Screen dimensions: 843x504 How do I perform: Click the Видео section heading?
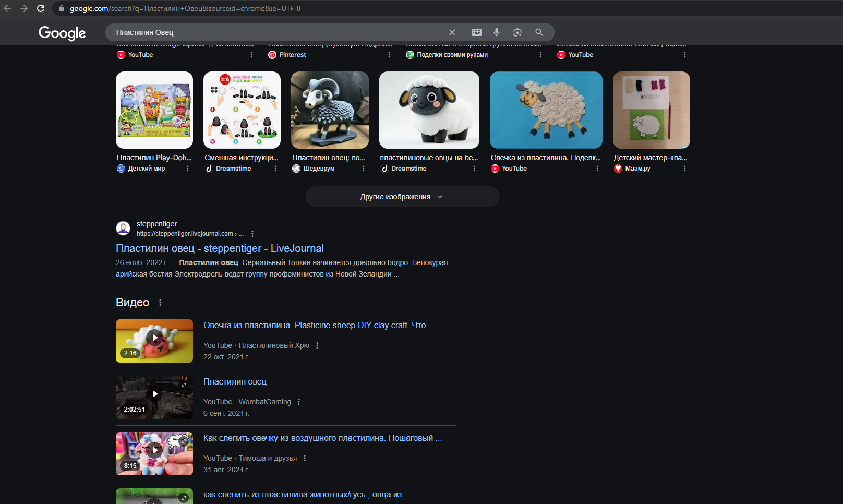click(x=133, y=303)
